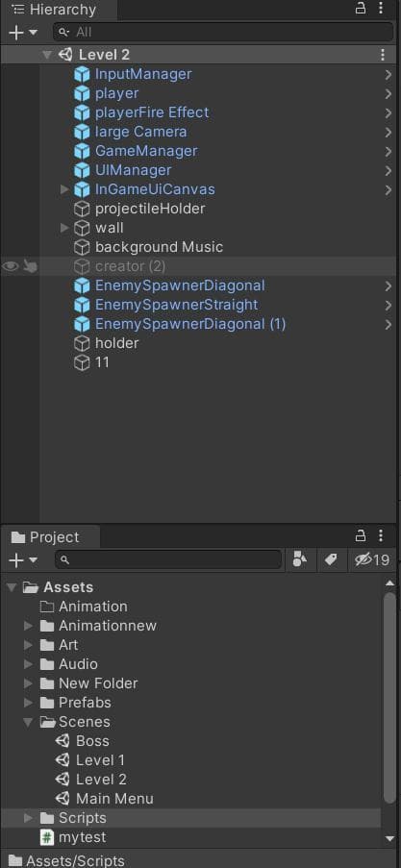Image resolution: width=401 pixels, height=868 pixels.
Task: Toggle visibility eye for creator (2)
Action: pyautogui.click(x=10, y=266)
